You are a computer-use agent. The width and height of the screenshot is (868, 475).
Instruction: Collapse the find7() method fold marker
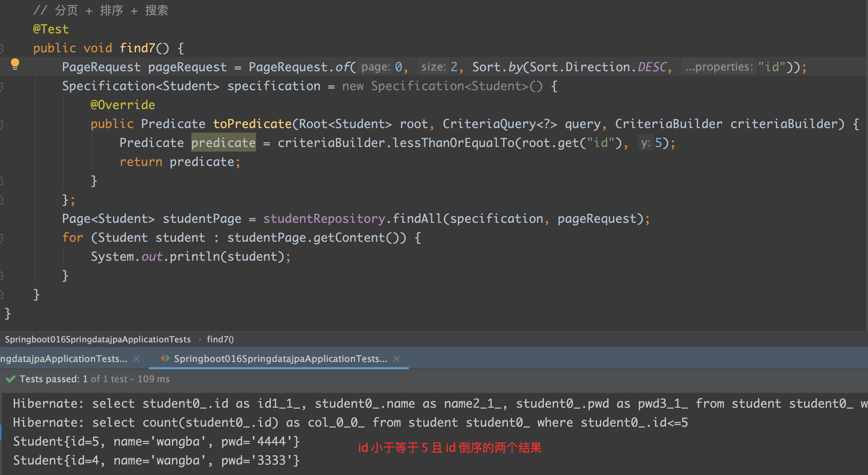1,49
